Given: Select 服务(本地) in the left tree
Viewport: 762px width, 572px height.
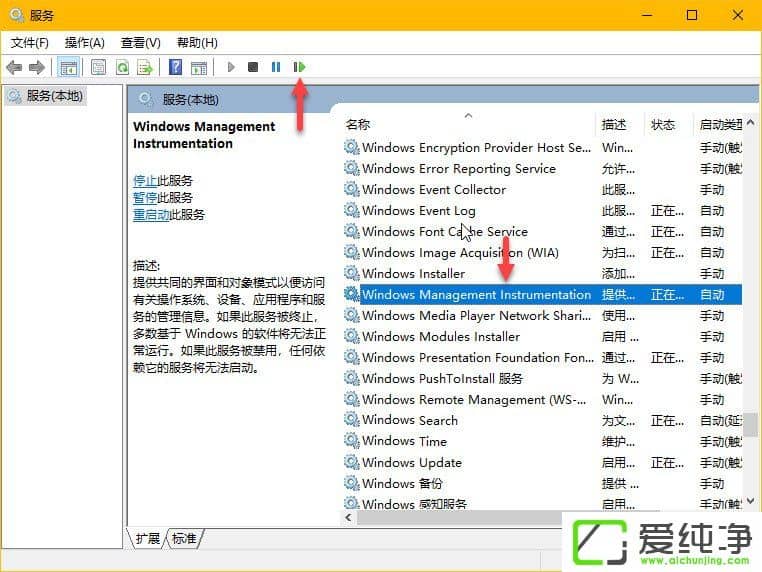Looking at the screenshot, I should click(x=47, y=96).
